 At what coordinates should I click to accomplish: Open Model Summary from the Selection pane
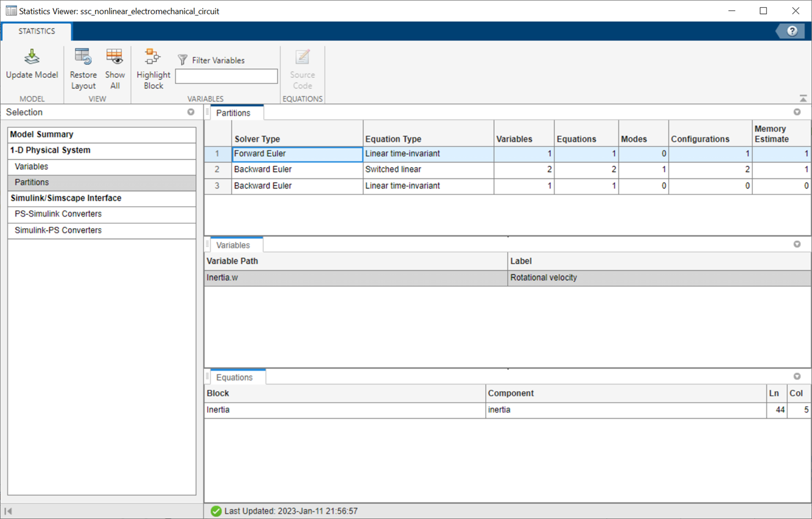pyautogui.click(x=101, y=134)
